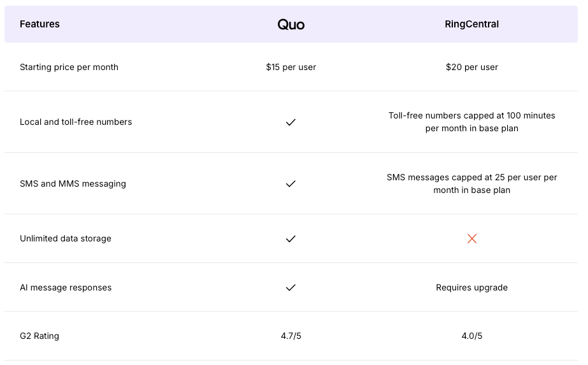The height and width of the screenshot is (365, 588).
Task: Click the SMS capped at 25 text
Action: coord(472,183)
